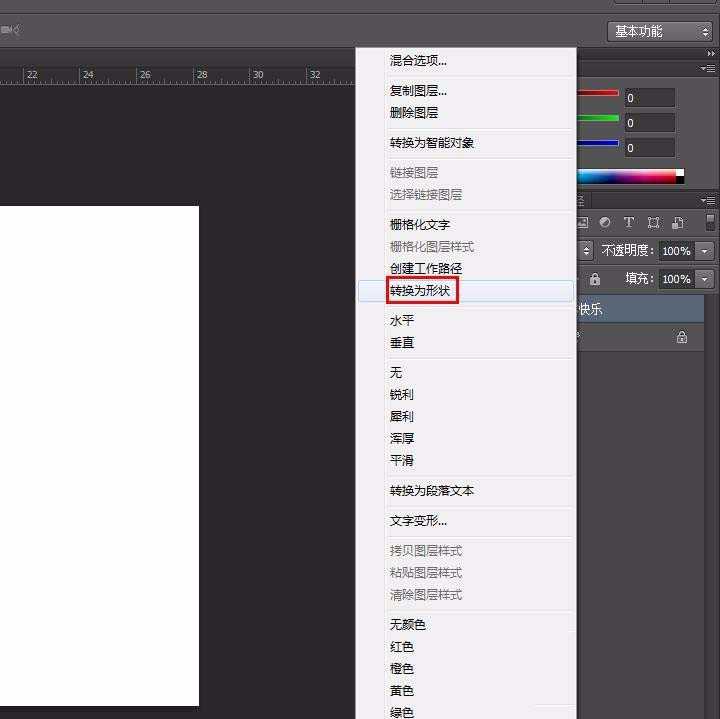
Task: Click 混合选项... menu entry
Action: 418,61
